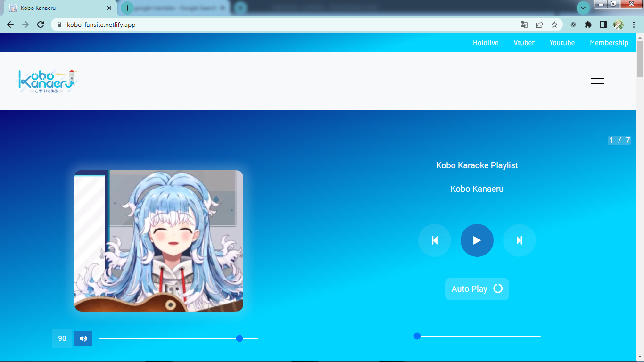Switch to the Kobo Kanaeru tab
Image resolution: width=644 pixels, height=362 pixels.
coord(59,8)
